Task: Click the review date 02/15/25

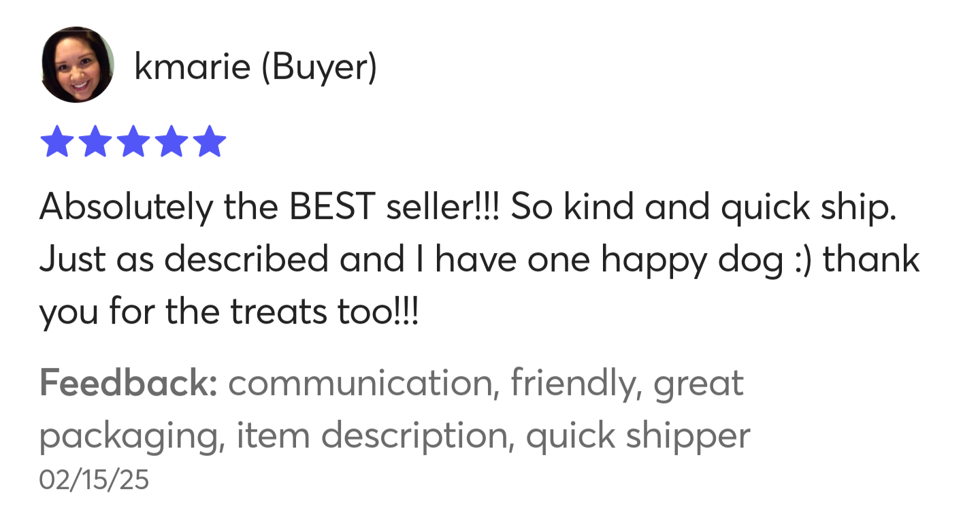Action: (94, 480)
